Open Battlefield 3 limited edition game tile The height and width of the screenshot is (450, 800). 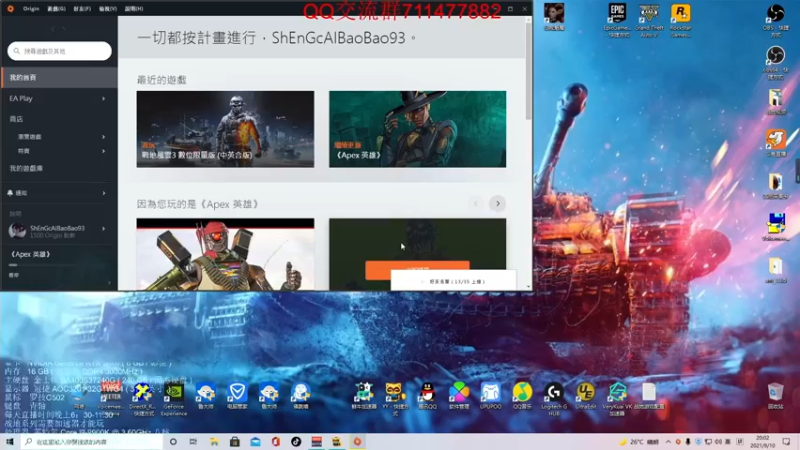pos(225,129)
